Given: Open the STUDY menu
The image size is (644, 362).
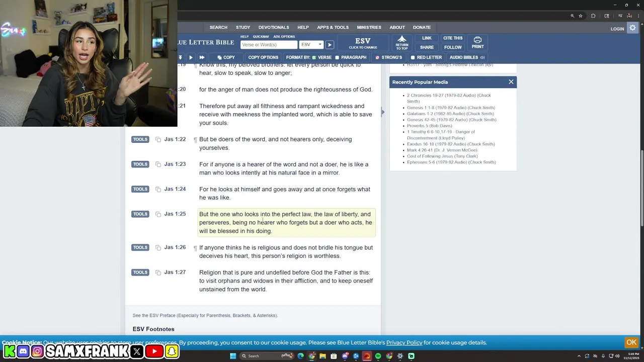Looking at the screenshot, I should point(243,27).
